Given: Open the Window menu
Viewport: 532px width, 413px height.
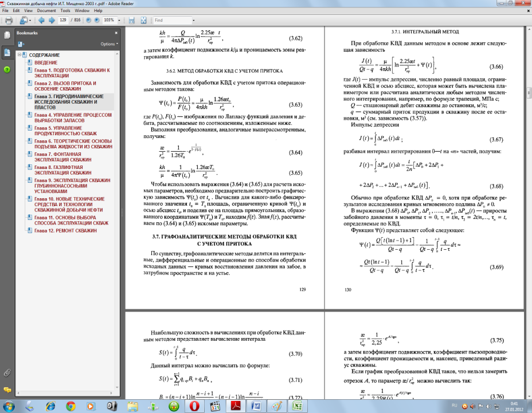Looking at the screenshot, I should [82, 10].
